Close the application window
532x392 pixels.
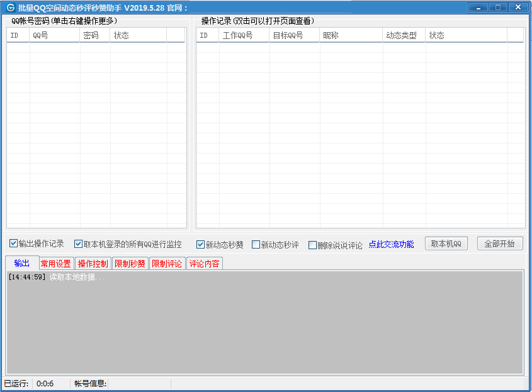[x=518, y=8]
